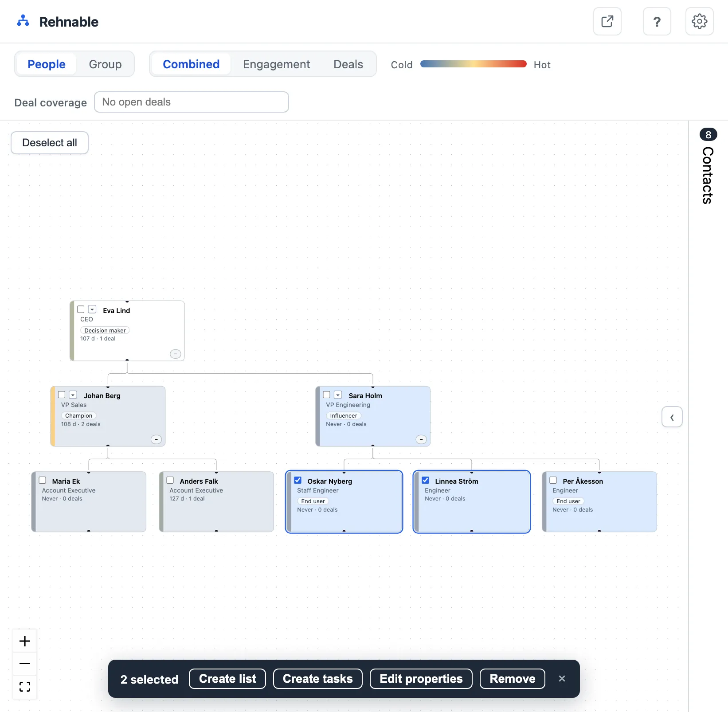
Task: Select the Engagement view tab
Action: click(x=276, y=64)
